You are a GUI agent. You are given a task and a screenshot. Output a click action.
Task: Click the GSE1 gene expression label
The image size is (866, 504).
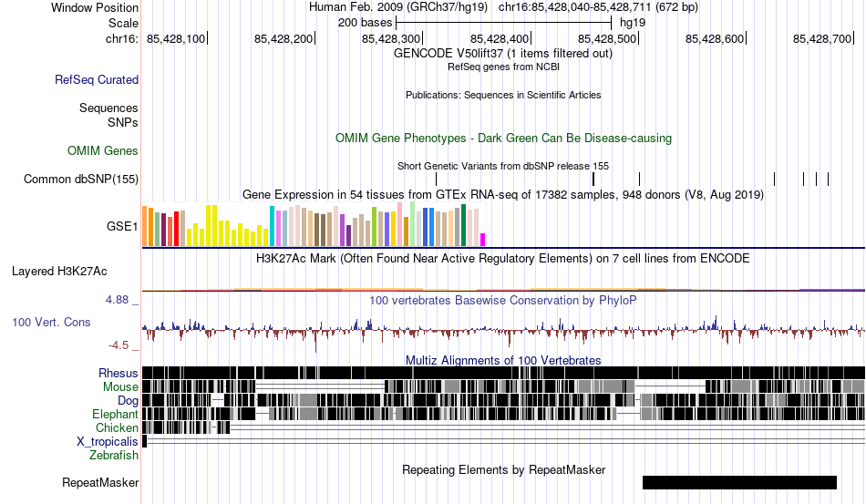pos(122,226)
